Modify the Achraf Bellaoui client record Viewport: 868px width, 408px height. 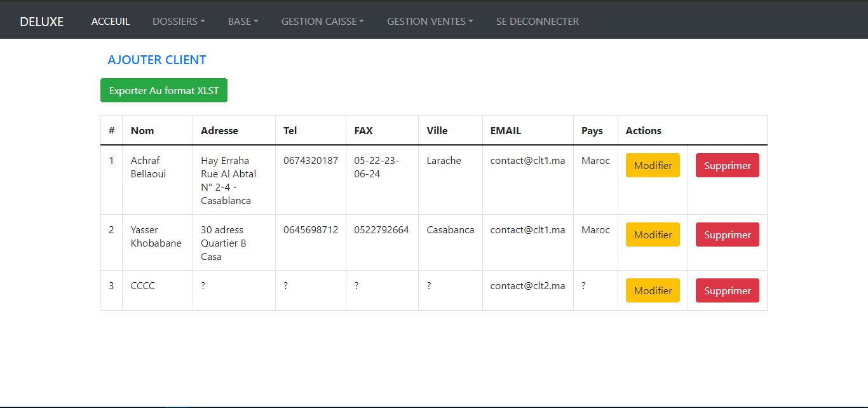click(653, 165)
